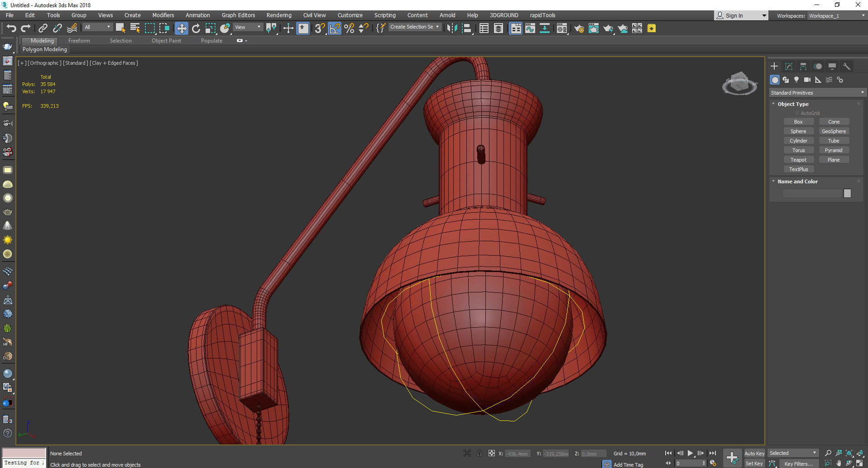
Task: Open the Motion panel tab
Action: pos(818,67)
